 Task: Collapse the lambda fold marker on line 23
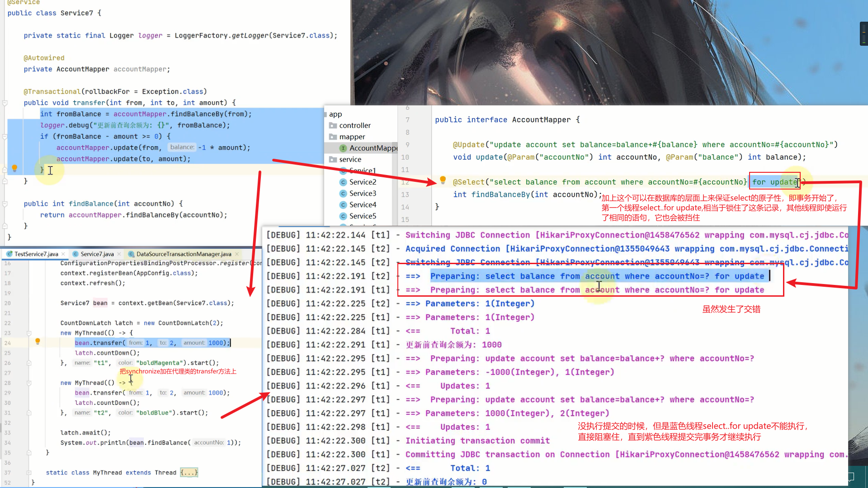(x=28, y=333)
